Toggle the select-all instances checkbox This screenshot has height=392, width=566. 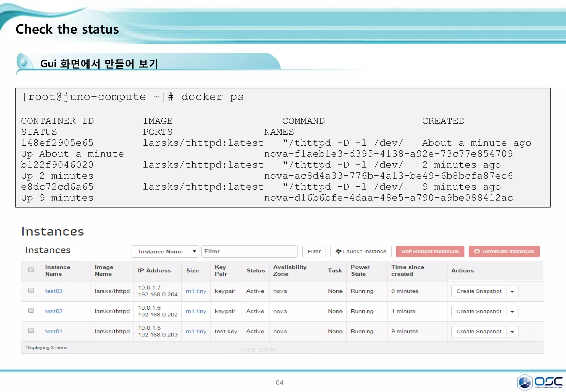[31, 270]
